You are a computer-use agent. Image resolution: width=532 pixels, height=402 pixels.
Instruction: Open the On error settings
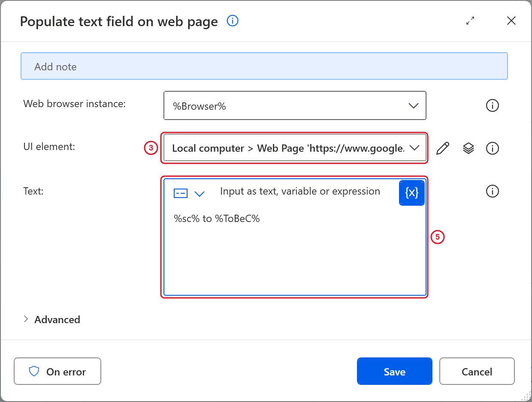pos(57,372)
